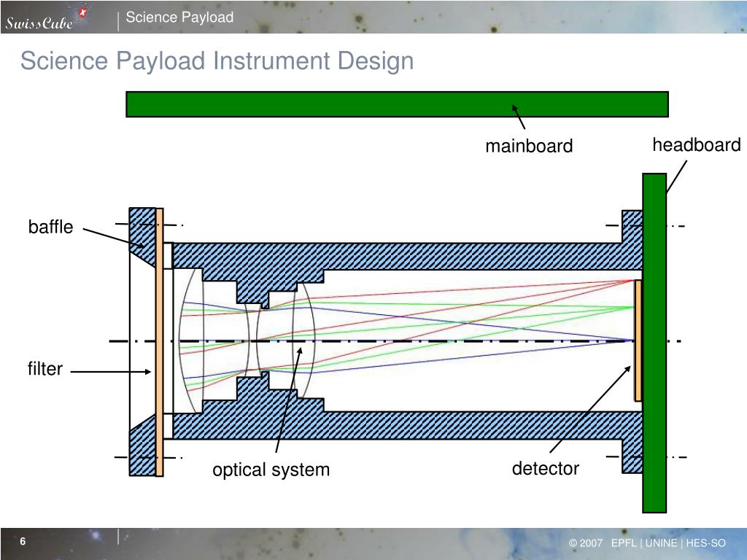747x560 pixels.
Task: Select the '© 2007' copyright text
Action: pyautogui.click(x=586, y=542)
